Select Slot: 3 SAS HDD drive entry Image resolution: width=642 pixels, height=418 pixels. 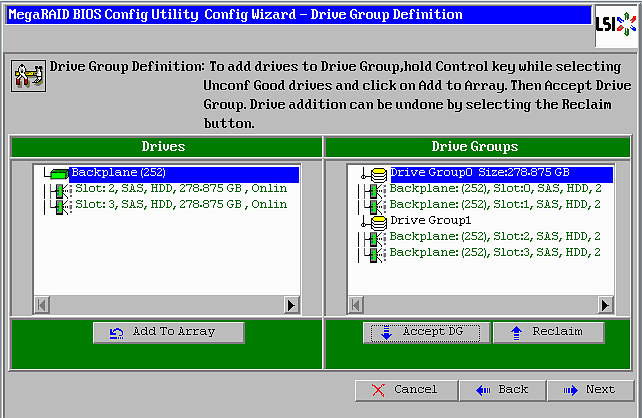point(180,205)
